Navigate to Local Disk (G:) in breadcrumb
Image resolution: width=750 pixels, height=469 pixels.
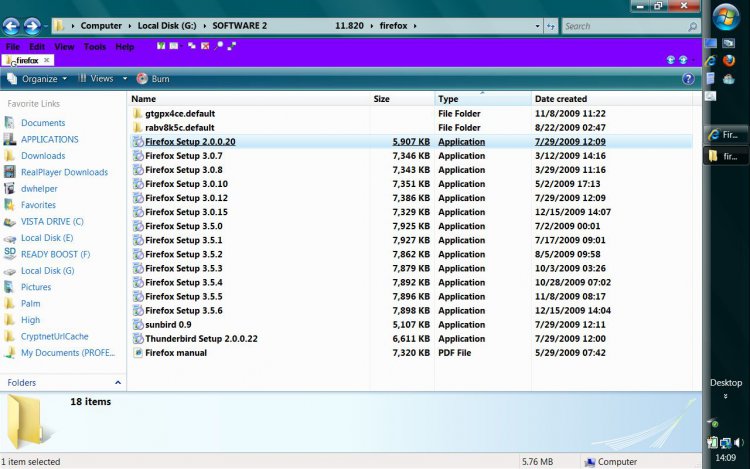click(167, 26)
